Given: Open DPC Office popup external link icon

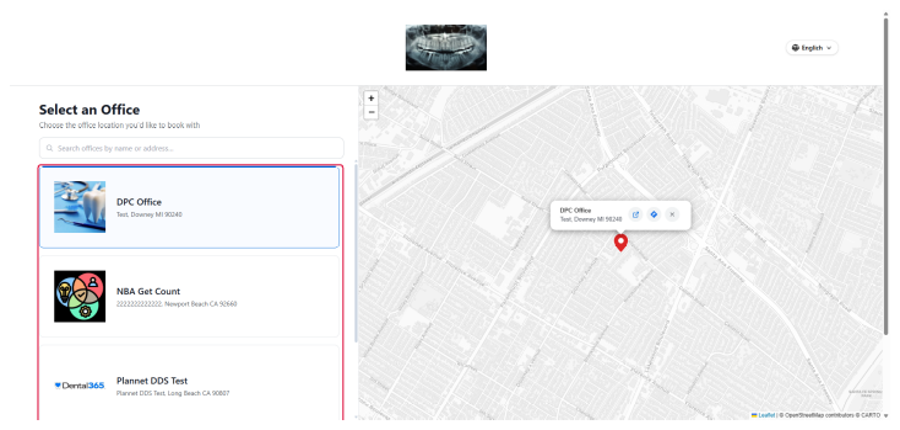Looking at the screenshot, I should click(635, 215).
